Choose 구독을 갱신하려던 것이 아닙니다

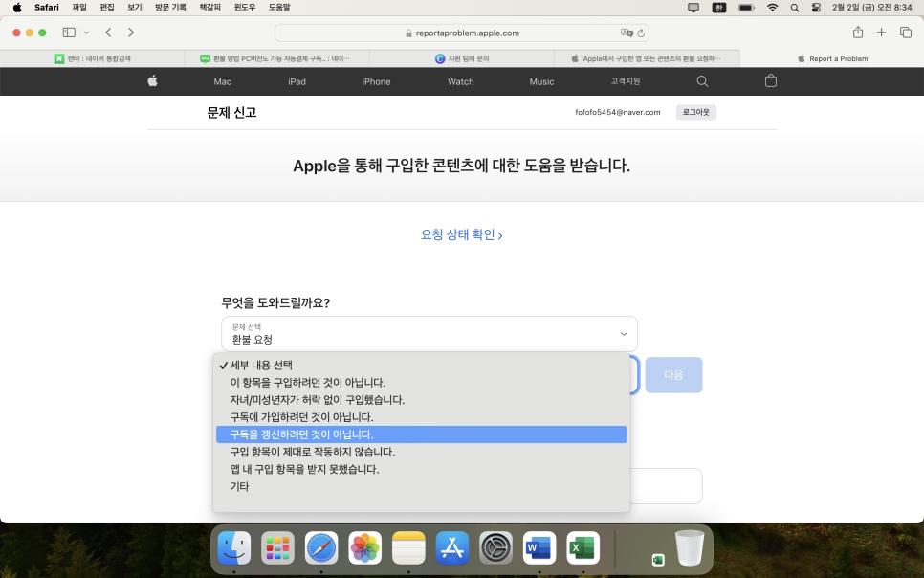421,434
